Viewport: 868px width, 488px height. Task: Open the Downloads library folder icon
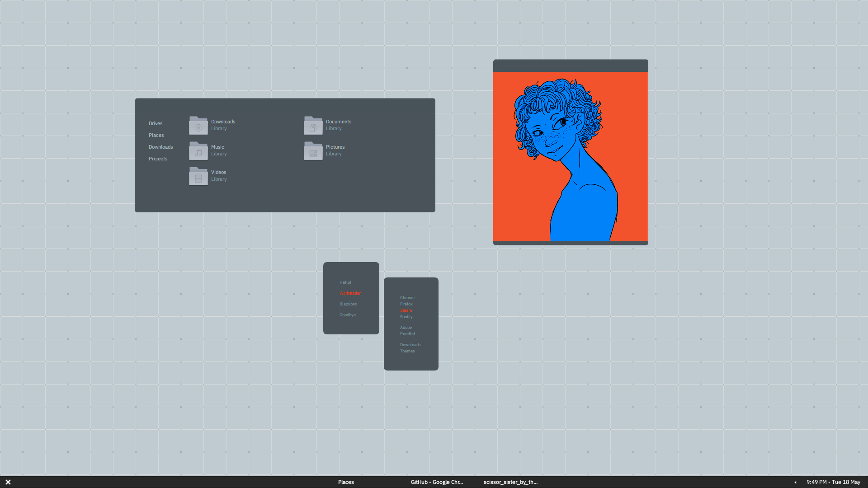[198, 125]
